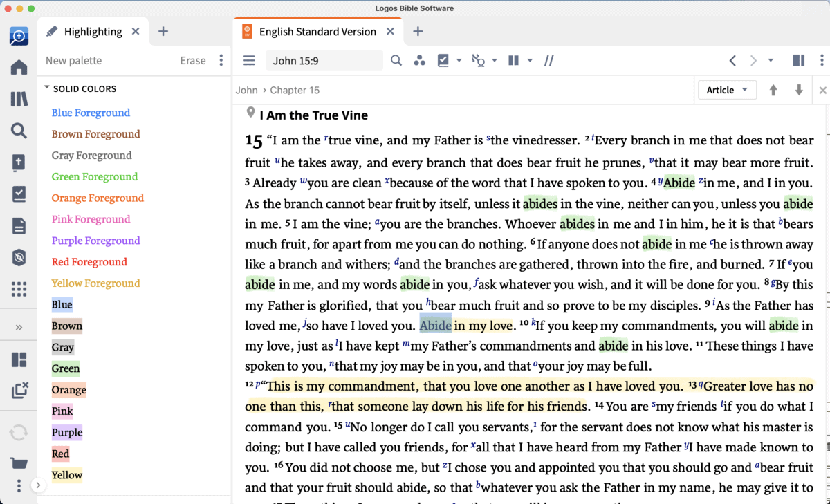Click the parallel resource sets icon
830x504 pixels.
(419, 61)
